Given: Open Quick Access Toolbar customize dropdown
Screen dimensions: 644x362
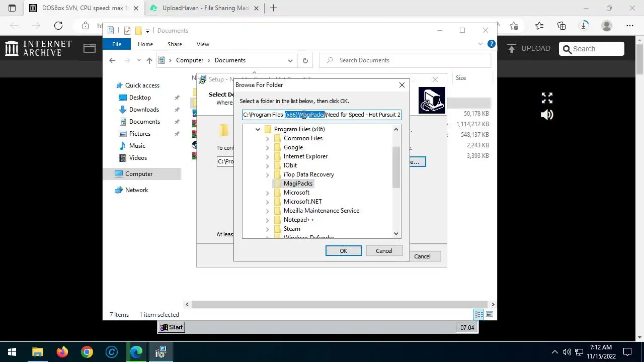Looking at the screenshot, I should click(147, 31).
